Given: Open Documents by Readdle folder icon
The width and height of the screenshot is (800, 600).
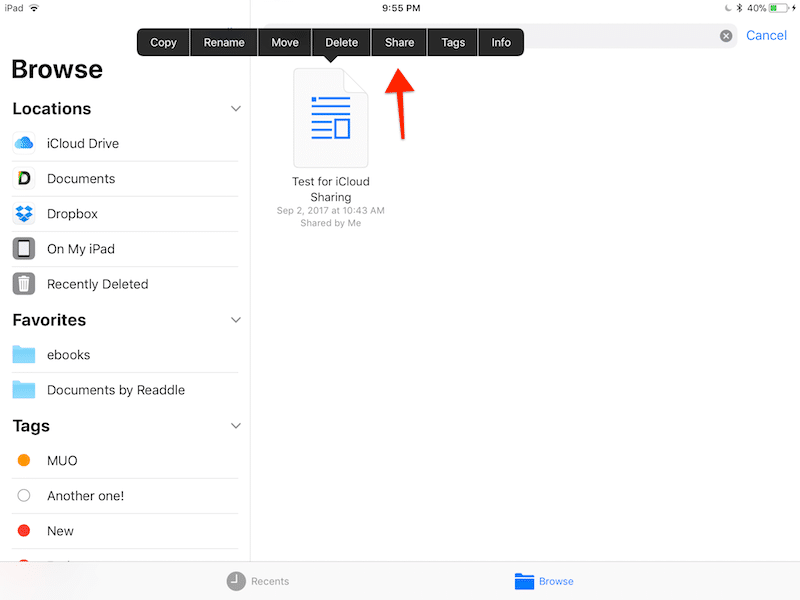Looking at the screenshot, I should tap(24, 390).
